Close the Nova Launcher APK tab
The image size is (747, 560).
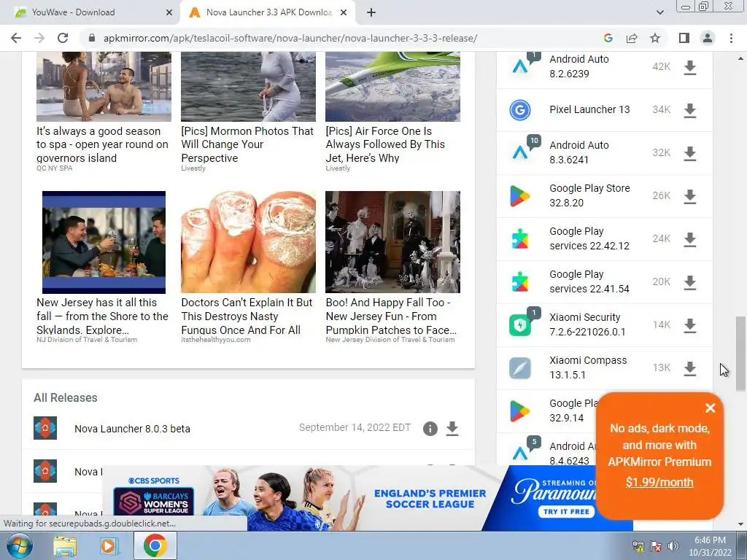pyautogui.click(x=344, y=12)
